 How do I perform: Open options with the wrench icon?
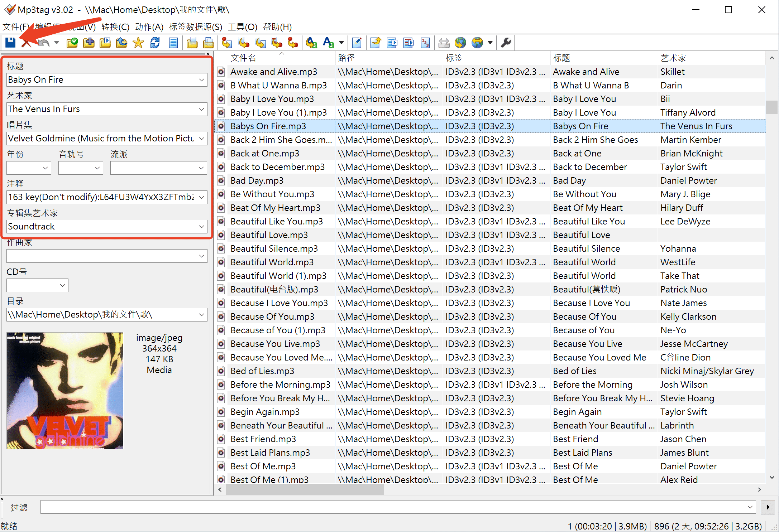506,43
